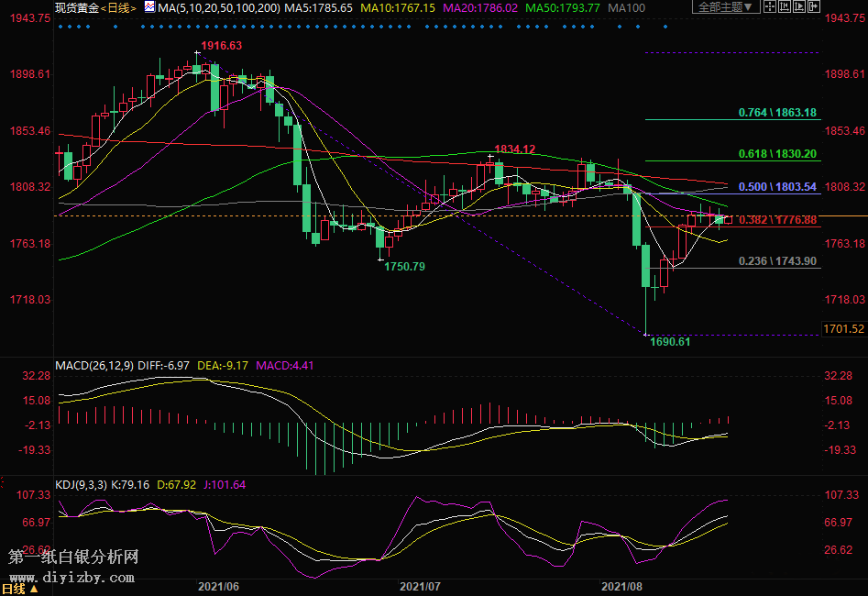This screenshot has height=596, width=868.
Task: Click the 1916.63 high price marker
Action: (222, 46)
